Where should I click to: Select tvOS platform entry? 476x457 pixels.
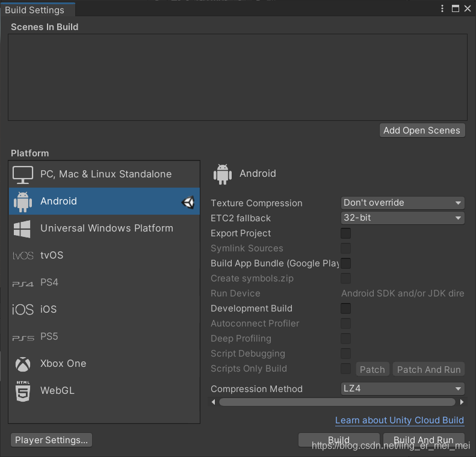104,256
